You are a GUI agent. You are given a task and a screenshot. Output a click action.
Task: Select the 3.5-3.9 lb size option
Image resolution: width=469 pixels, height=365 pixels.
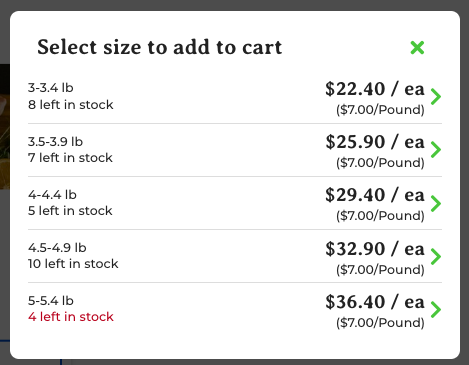click(235, 150)
